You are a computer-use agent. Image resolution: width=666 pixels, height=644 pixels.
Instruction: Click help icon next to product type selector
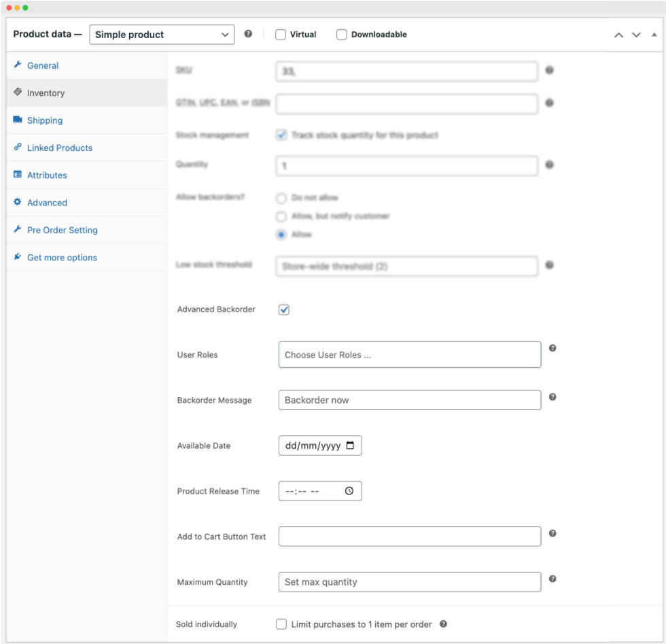coord(248,34)
